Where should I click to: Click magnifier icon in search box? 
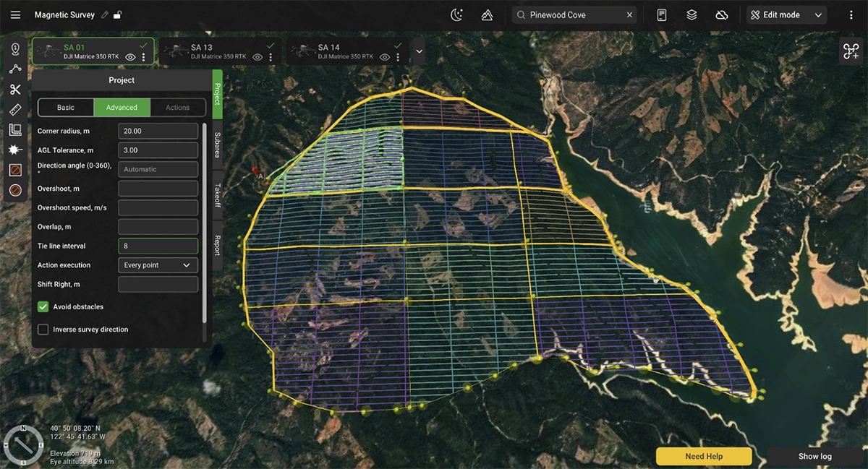coord(522,14)
